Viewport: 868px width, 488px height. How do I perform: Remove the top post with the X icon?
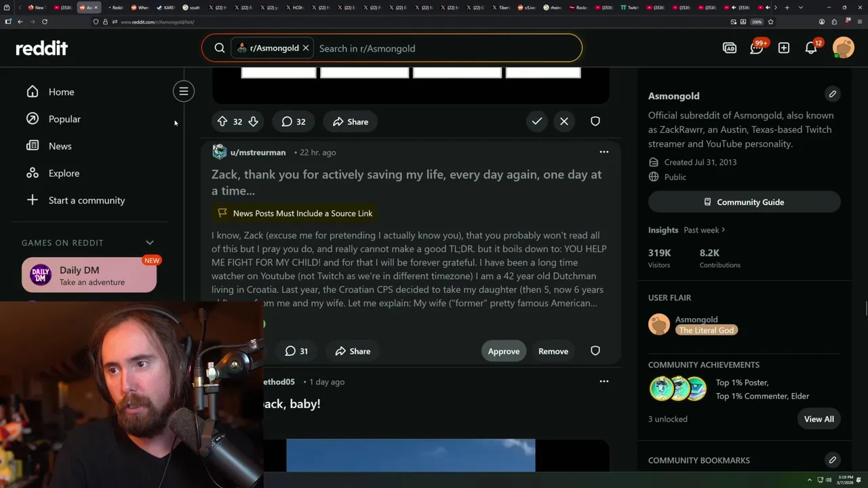pos(564,121)
